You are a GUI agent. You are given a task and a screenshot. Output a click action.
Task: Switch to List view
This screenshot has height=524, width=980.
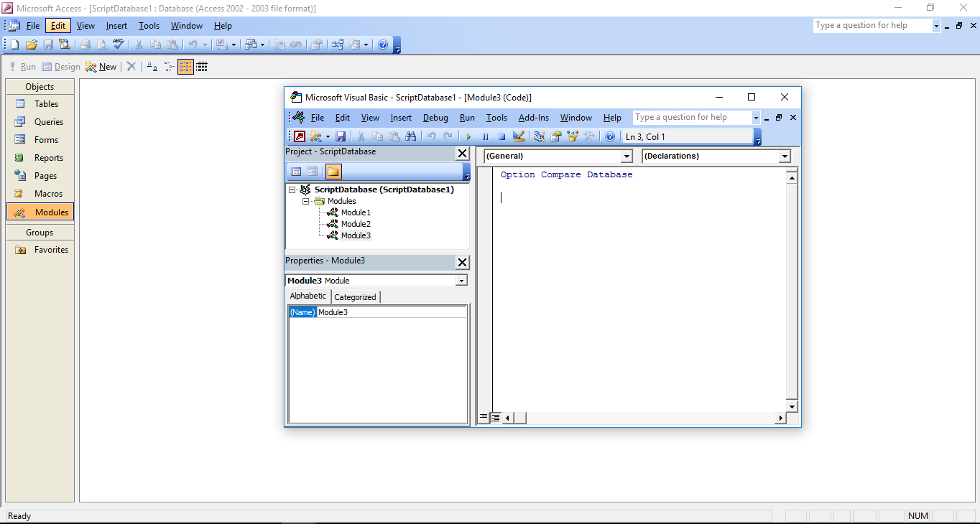(186, 67)
